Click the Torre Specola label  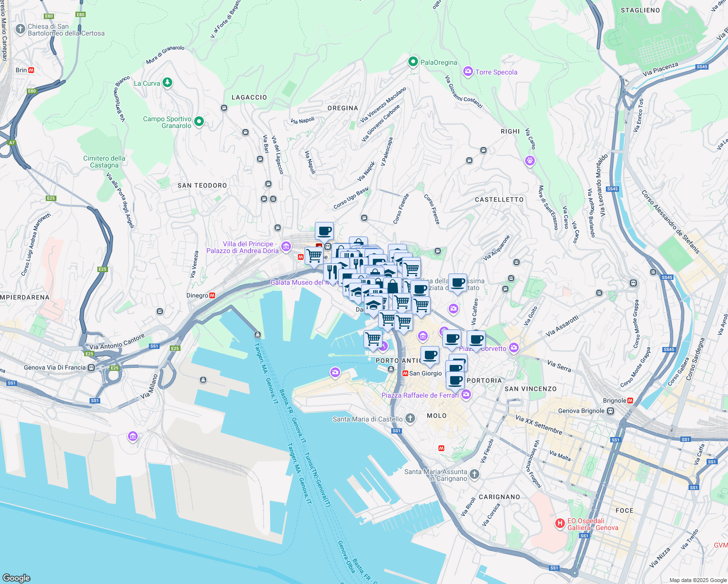(496, 72)
